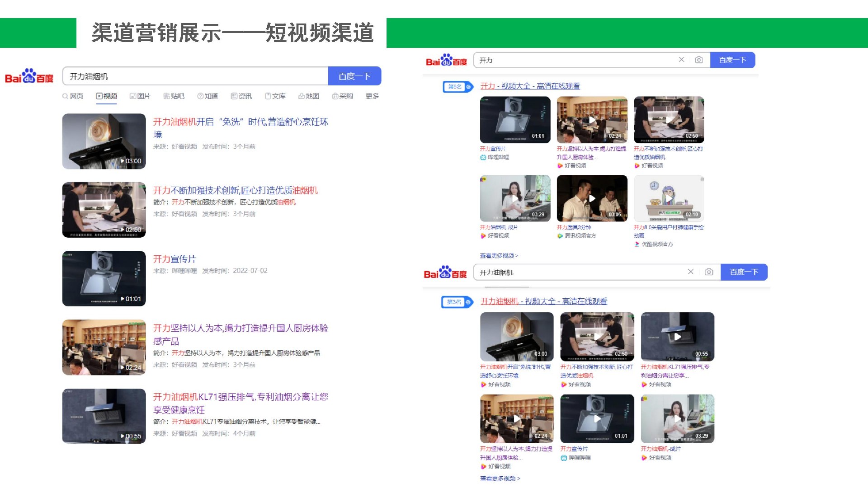The image size is (868, 488).
Task: Open the 资讯 search tab
Action: [x=241, y=96]
